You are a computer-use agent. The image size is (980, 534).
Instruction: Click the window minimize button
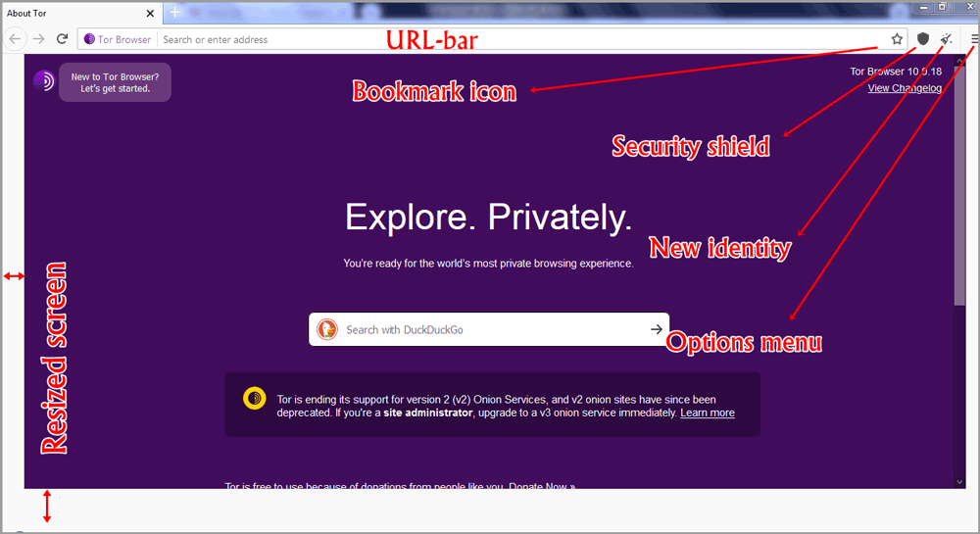[x=924, y=7]
